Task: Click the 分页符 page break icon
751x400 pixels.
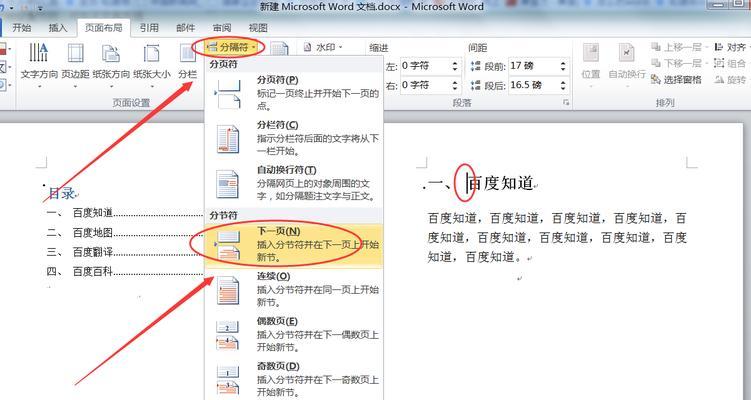Action: point(228,94)
